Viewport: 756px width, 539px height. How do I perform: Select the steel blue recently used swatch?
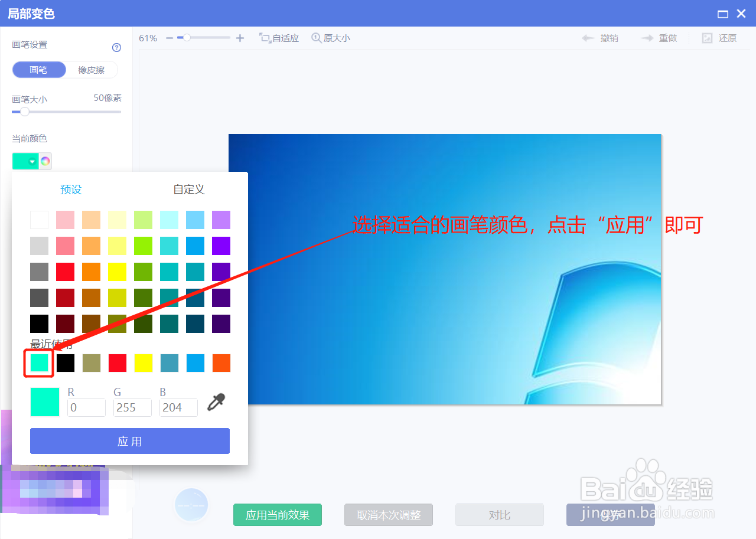pos(170,362)
